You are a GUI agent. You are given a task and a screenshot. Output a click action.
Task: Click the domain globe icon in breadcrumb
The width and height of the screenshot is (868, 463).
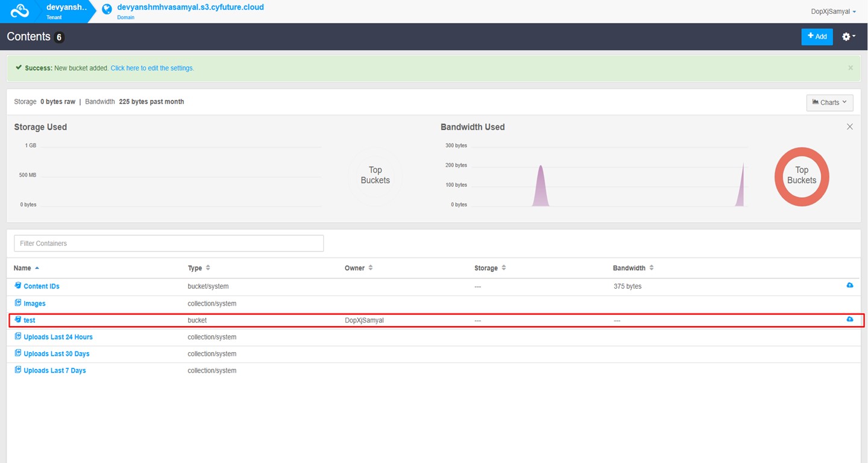pyautogui.click(x=107, y=10)
